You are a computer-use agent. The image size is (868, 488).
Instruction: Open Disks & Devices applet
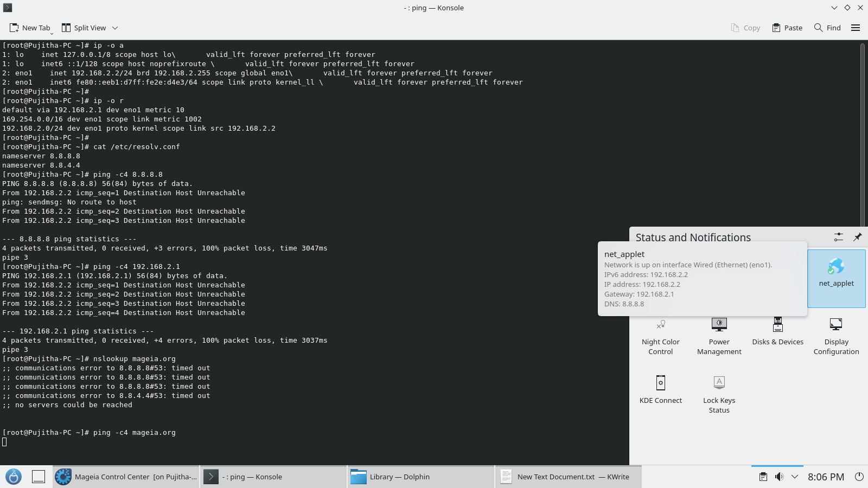pyautogui.click(x=777, y=332)
